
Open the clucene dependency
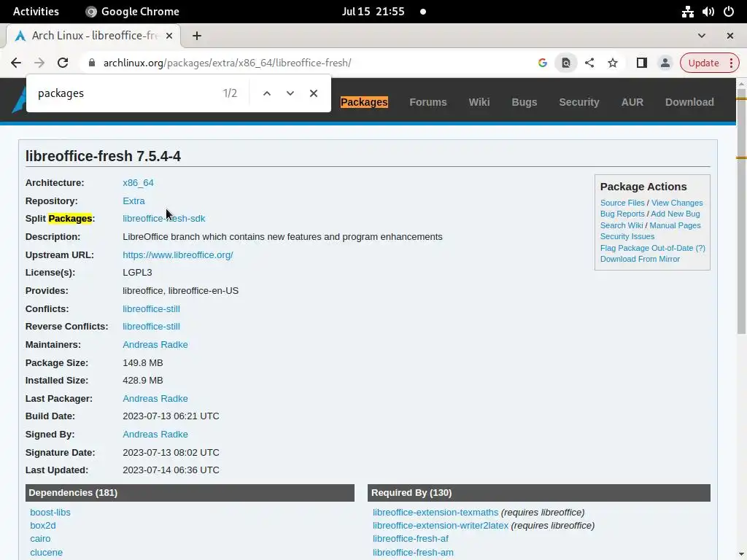[46, 553]
